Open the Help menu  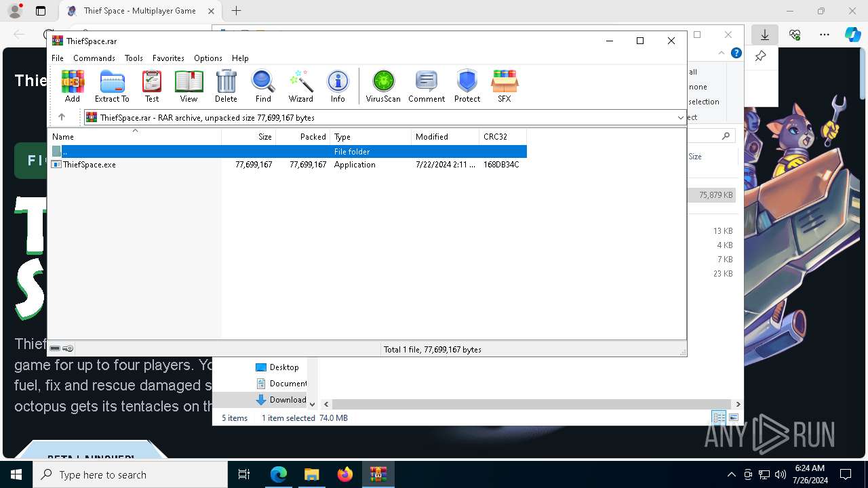(240, 58)
